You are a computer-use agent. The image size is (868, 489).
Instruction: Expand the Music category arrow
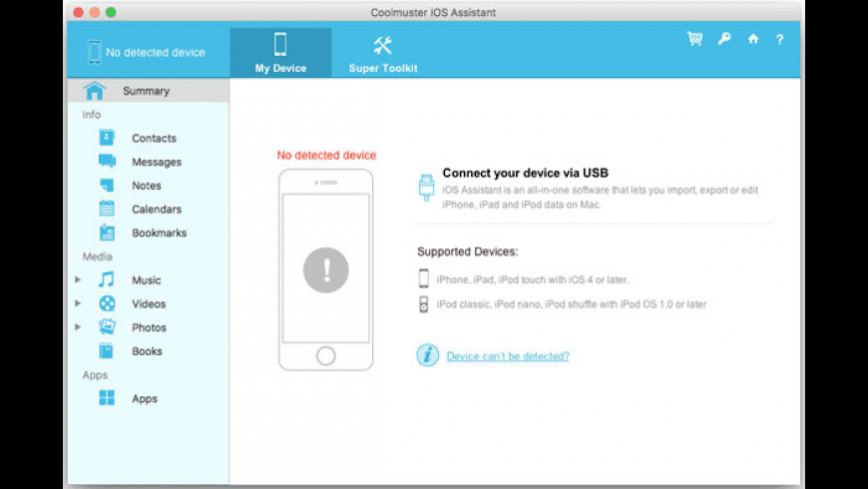point(78,279)
